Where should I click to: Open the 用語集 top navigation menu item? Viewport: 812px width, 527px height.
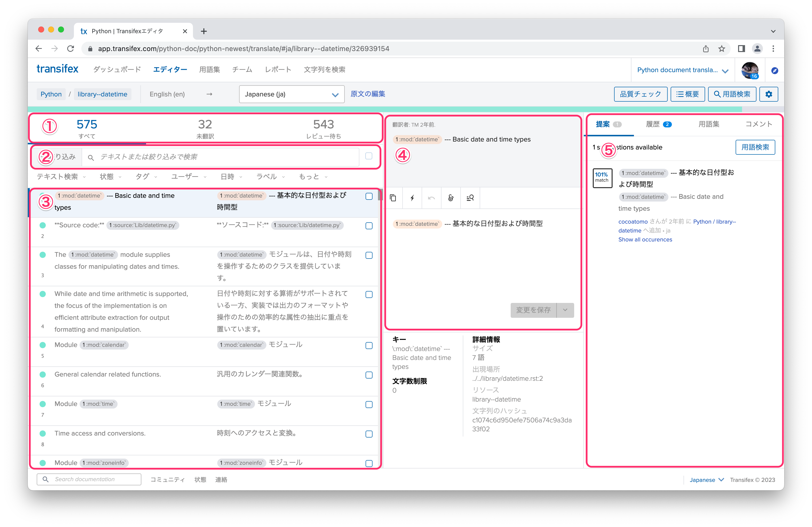pos(210,70)
